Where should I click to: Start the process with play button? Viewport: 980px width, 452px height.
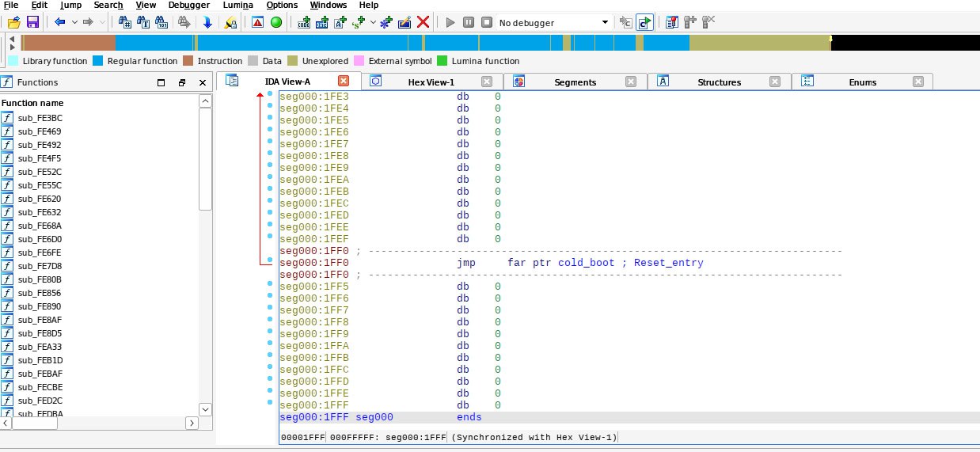450,22
